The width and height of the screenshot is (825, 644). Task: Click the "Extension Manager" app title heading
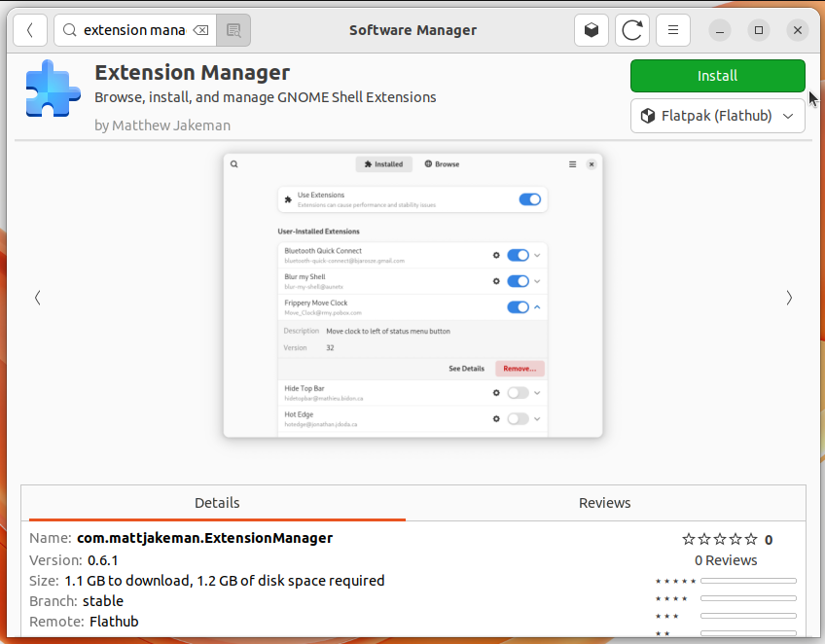(x=192, y=73)
